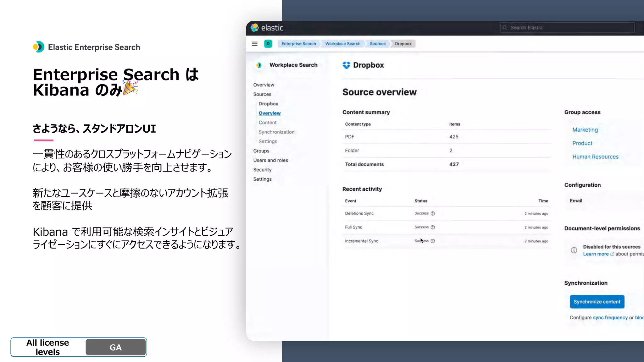
Task: Open Content sub-item in sidebar
Action: click(x=267, y=123)
